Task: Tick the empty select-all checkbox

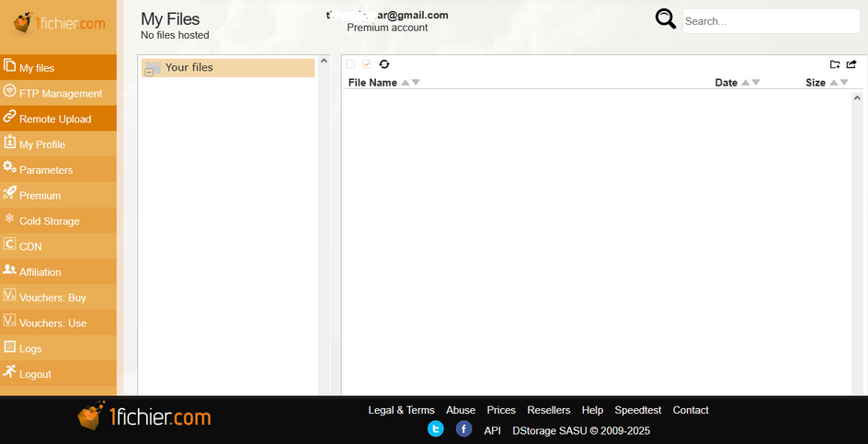Action: (350, 64)
